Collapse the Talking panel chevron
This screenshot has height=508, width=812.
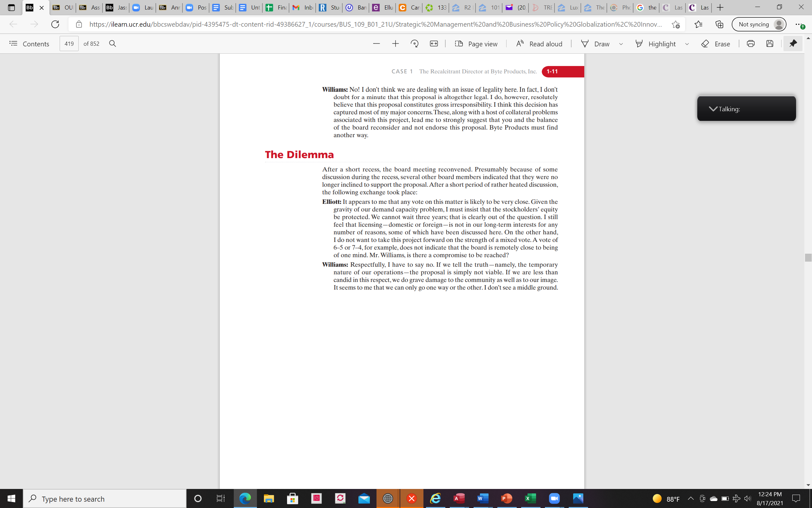tap(713, 109)
